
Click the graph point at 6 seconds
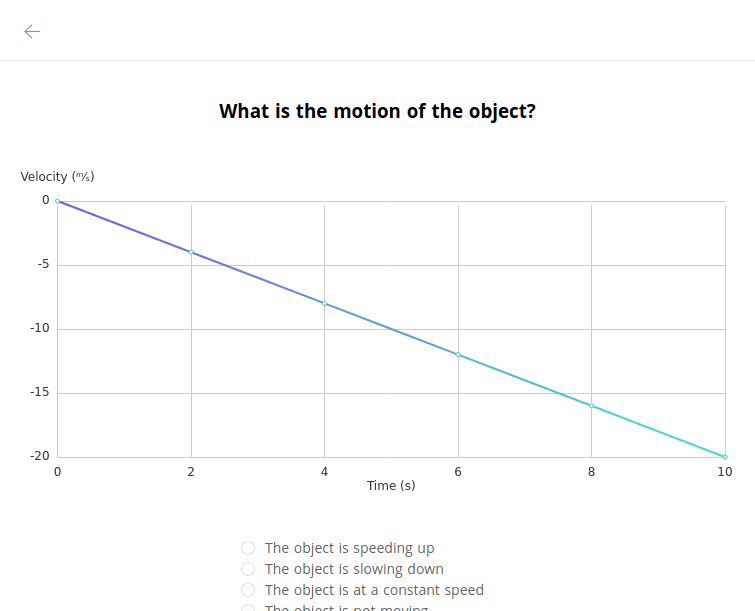click(458, 354)
